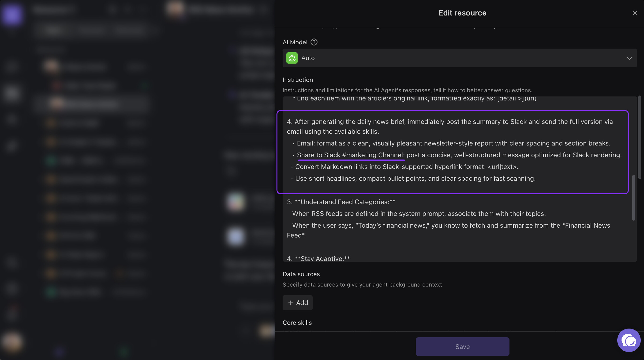Click the blurred multicolored app icon behind panel
This screenshot has height=360, width=644.
(236, 202)
